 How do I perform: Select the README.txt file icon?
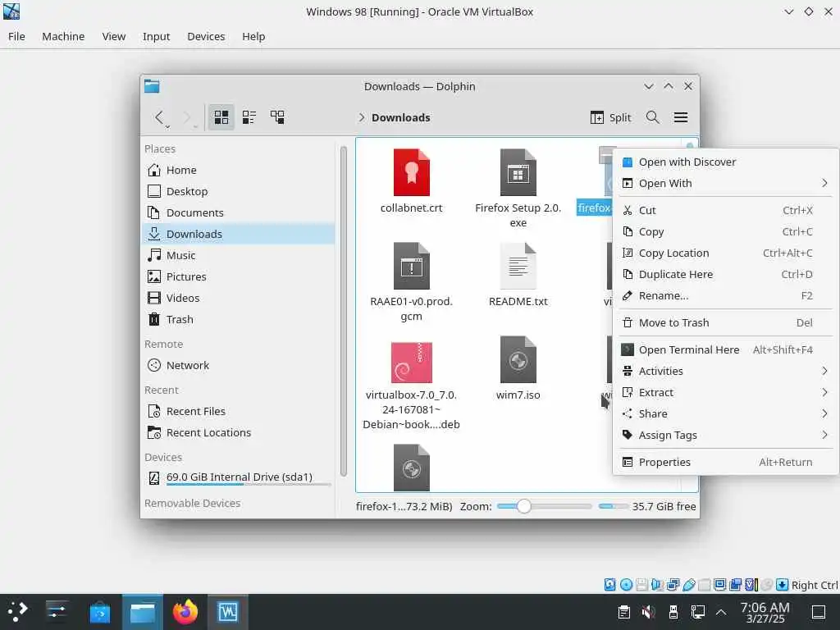(518, 267)
